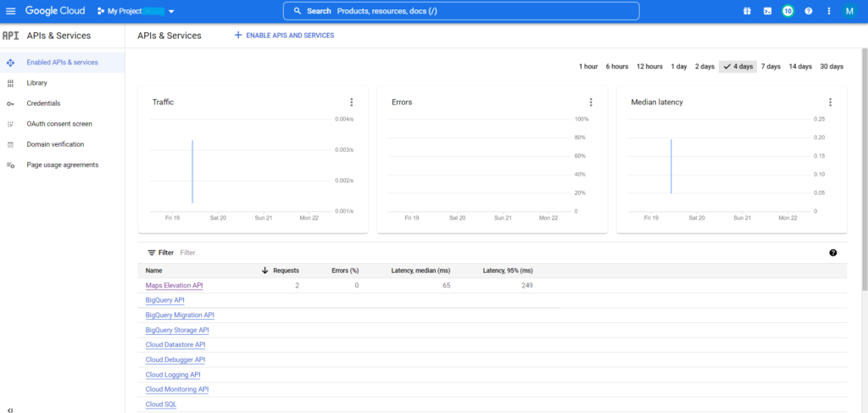The image size is (868, 413).
Task: Click the 249 latency value cell
Action: [527, 286]
